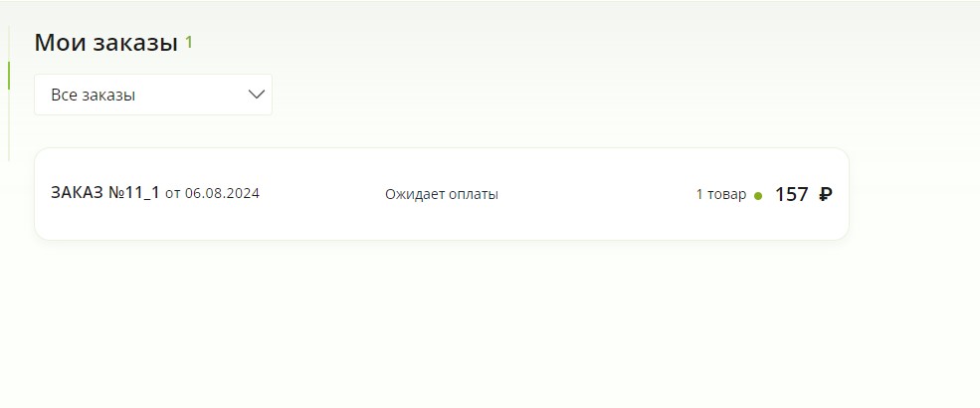The image size is (980, 408).
Task: Click the word "ЗАКАЗ" in order card
Action: click(77, 192)
